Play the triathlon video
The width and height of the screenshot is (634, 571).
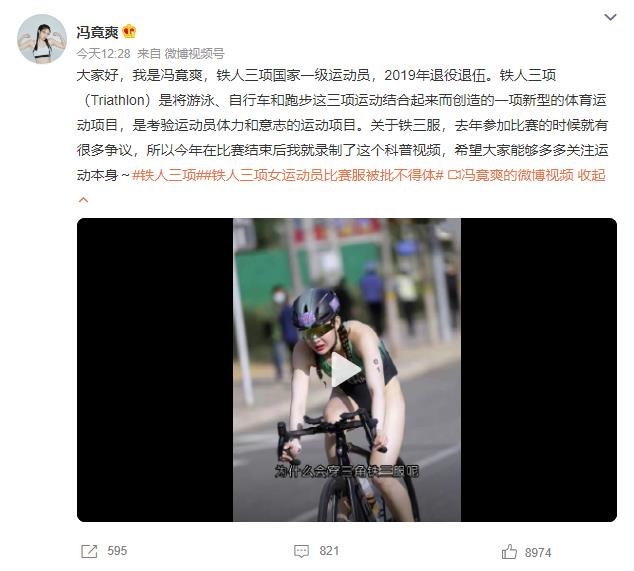coord(346,370)
